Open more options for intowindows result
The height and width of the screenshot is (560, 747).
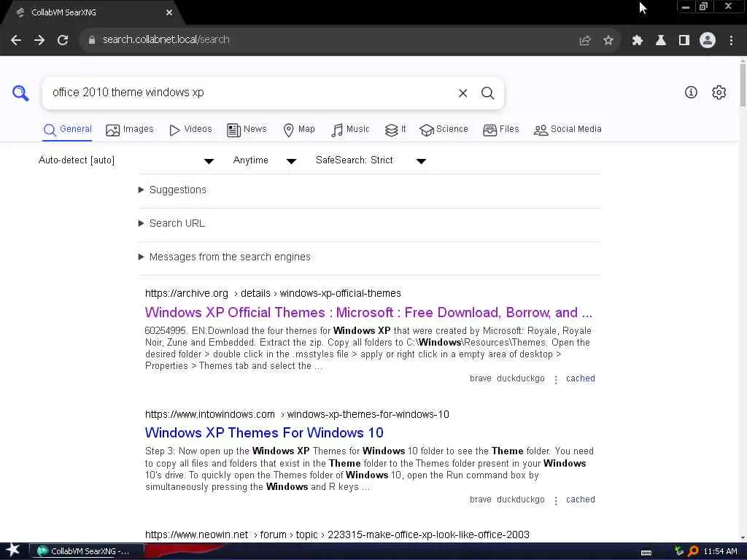click(x=555, y=500)
